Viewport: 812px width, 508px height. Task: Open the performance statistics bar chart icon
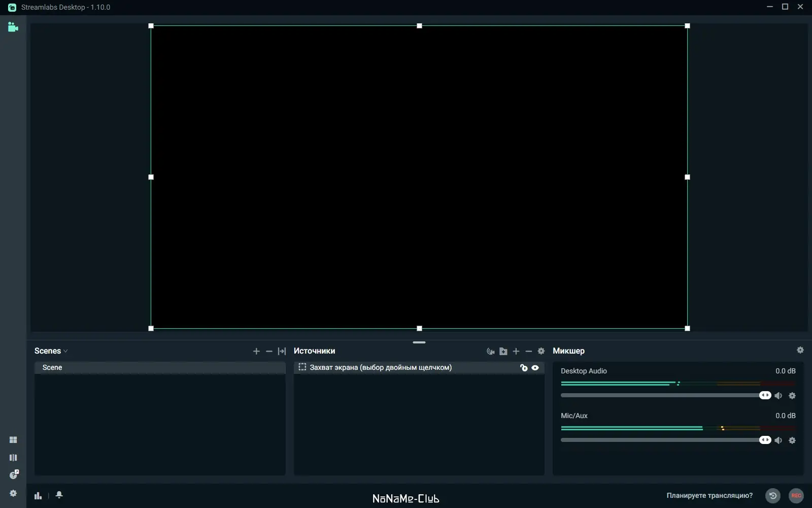(38, 495)
